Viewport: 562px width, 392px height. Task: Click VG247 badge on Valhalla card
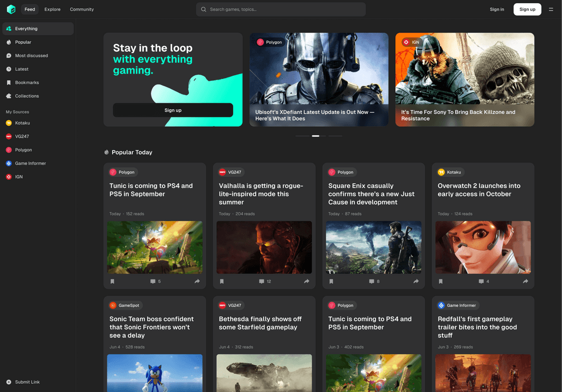[230, 172]
